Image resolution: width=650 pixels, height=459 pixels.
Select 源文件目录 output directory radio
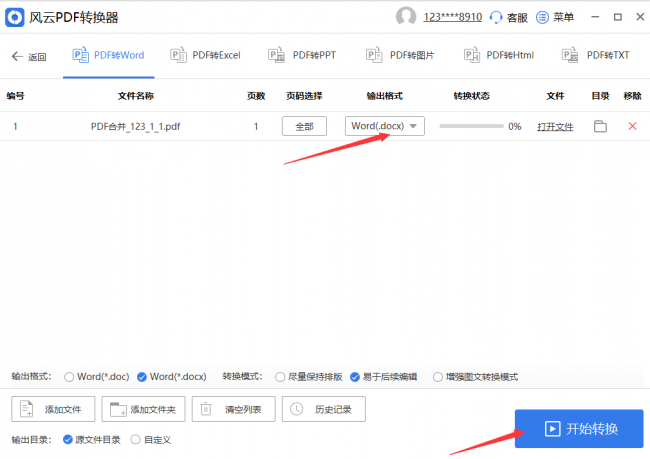click(x=68, y=440)
